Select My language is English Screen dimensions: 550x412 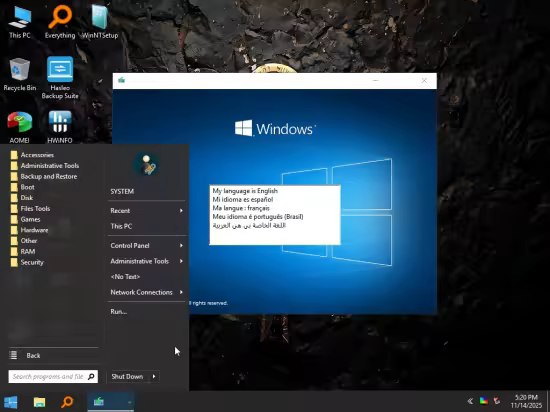point(245,191)
